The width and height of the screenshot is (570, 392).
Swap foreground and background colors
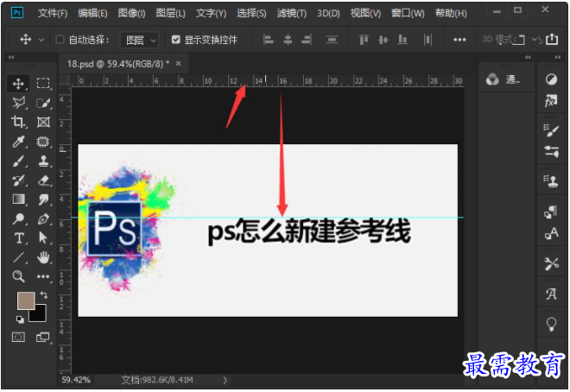coord(44,294)
